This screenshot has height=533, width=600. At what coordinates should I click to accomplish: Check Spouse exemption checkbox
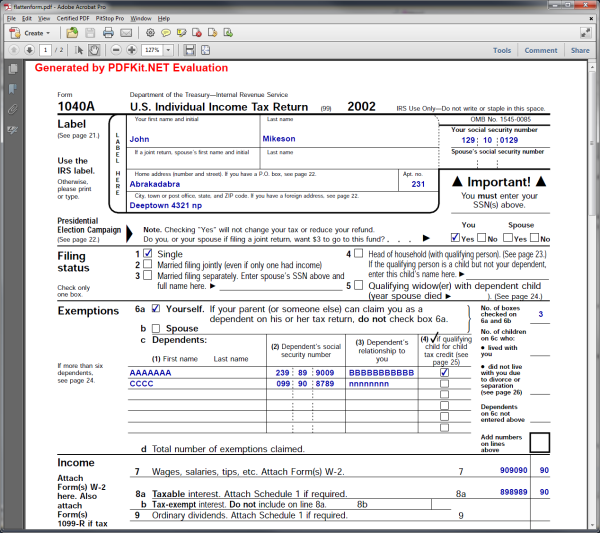click(x=156, y=328)
